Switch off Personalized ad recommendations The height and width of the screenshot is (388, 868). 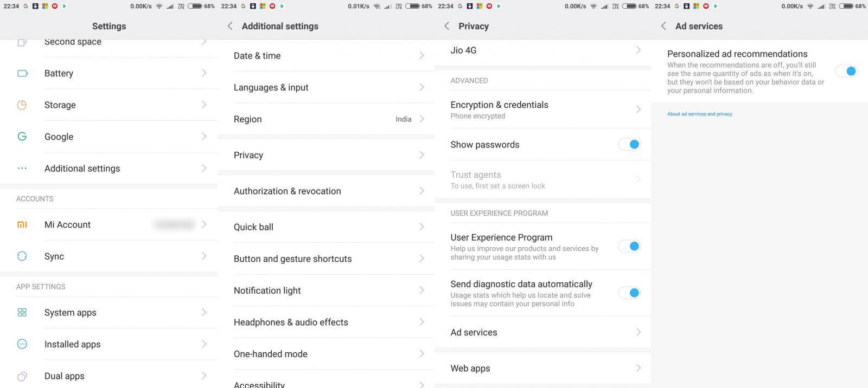[846, 71]
